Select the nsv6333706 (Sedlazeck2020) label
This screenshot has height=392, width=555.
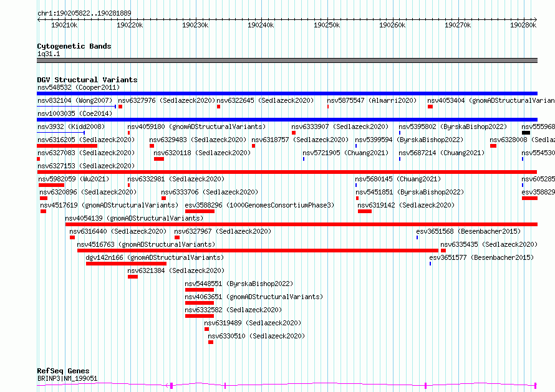(x=210, y=192)
